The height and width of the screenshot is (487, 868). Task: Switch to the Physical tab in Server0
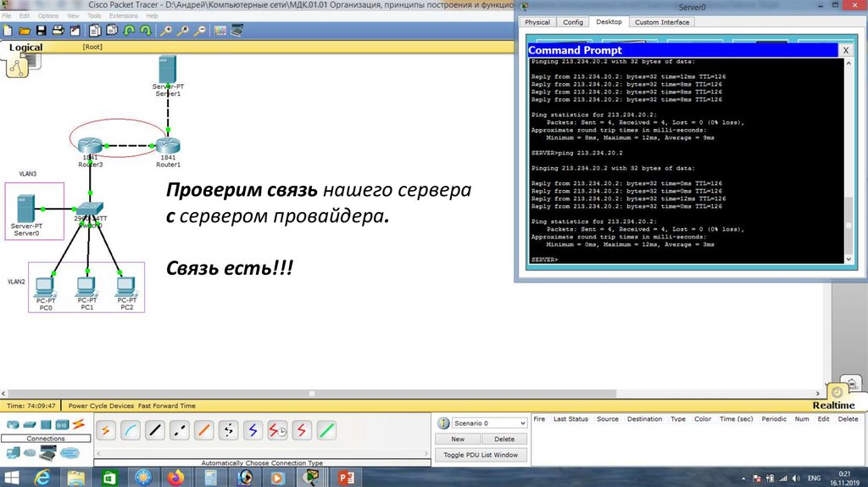pos(537,22)
